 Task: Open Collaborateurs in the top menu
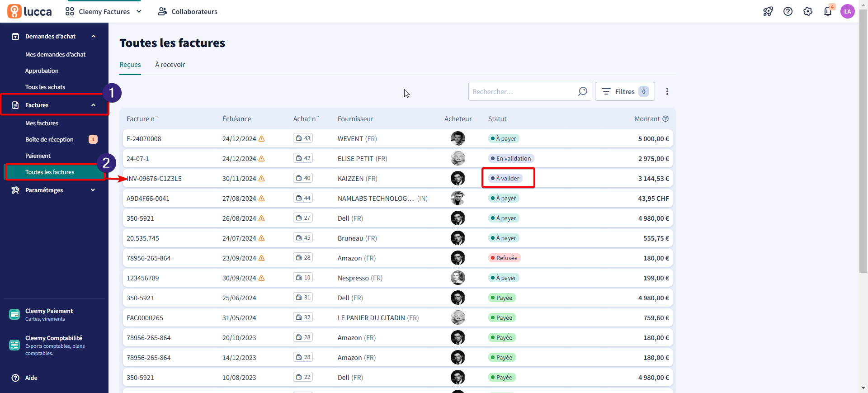point(188,11)
